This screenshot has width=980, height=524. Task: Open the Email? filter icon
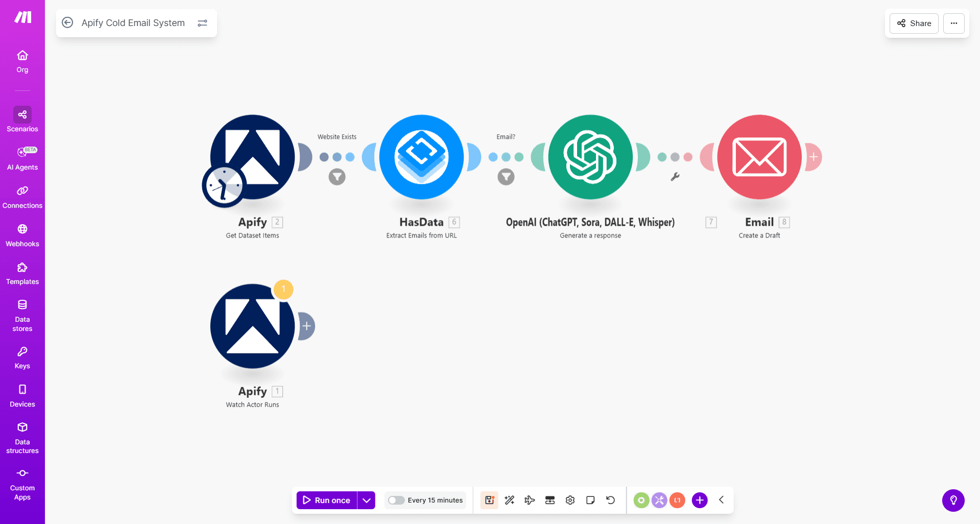[x=506, y=177]
